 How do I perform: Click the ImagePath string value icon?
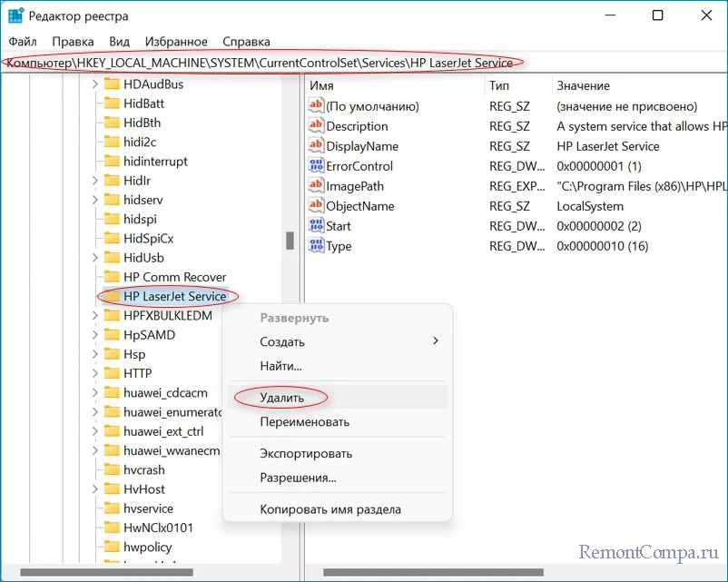pyautogui.click(x=316, y=186)
